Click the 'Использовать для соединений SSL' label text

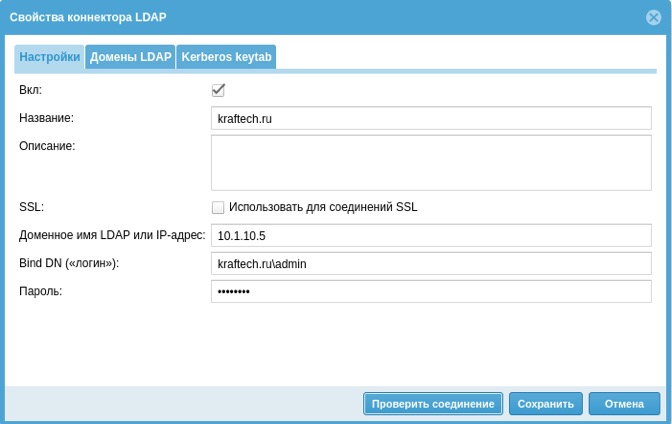point(322,208)
